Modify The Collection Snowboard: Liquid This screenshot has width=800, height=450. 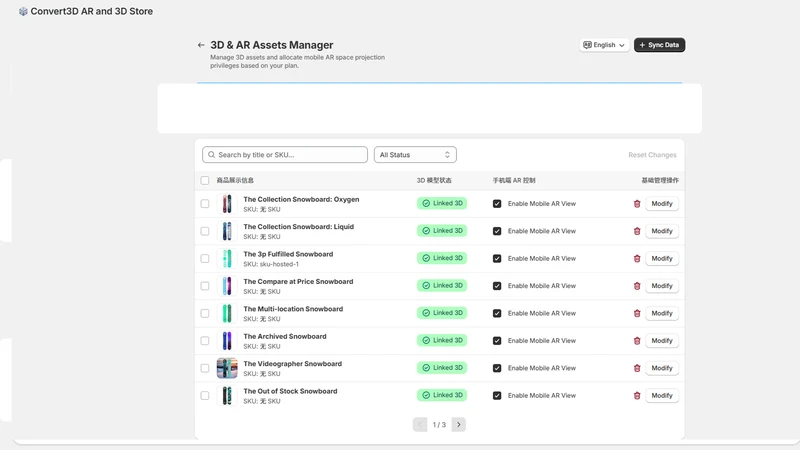pos(662,231)
